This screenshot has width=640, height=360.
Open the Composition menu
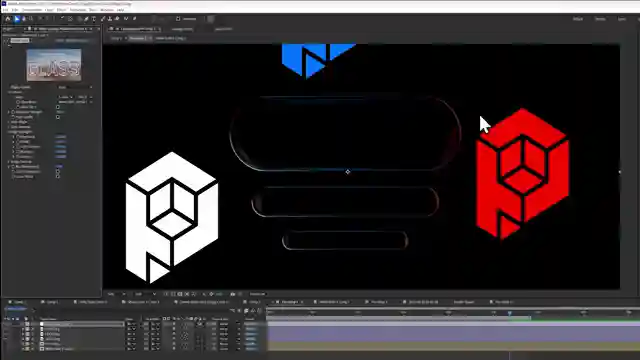click(x=32, y=10)
